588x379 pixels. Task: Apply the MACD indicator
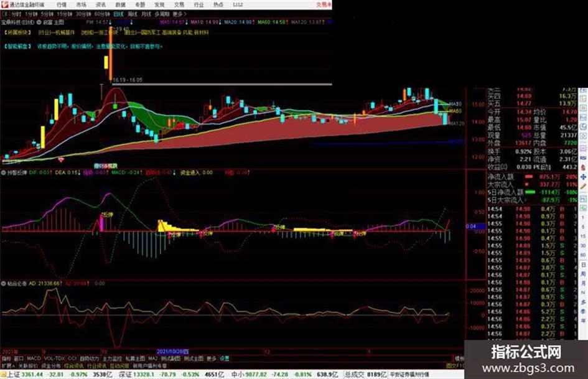pos(34,358)
